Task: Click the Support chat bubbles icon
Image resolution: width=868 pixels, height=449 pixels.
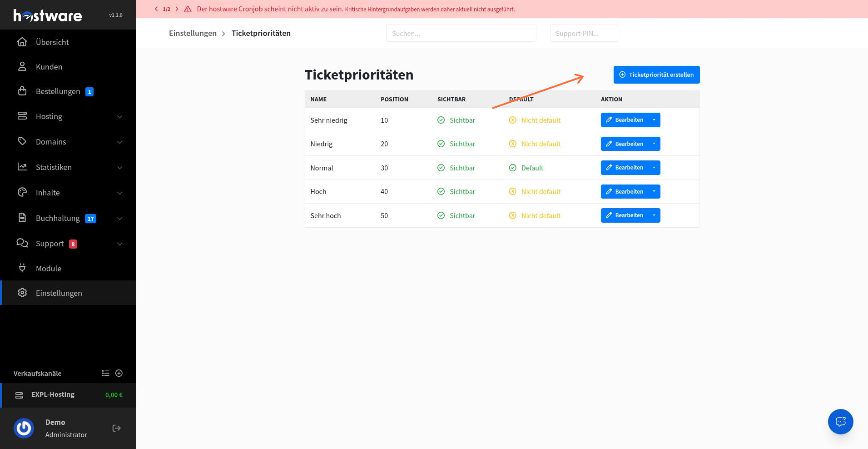Action: pos(22,243)
